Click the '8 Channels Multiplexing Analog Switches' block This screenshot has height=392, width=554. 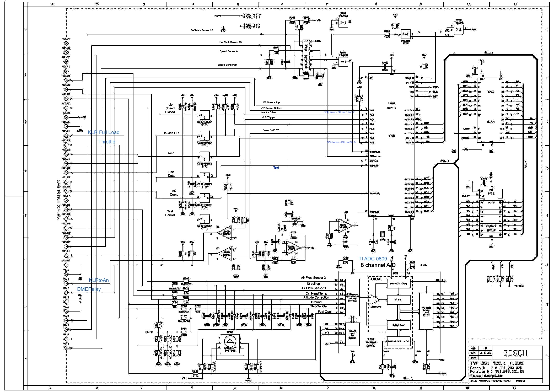coord(352,298)
